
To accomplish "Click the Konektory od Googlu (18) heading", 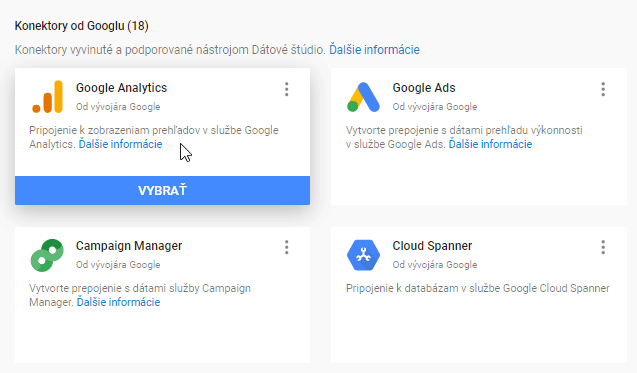I will click(82, 26).
